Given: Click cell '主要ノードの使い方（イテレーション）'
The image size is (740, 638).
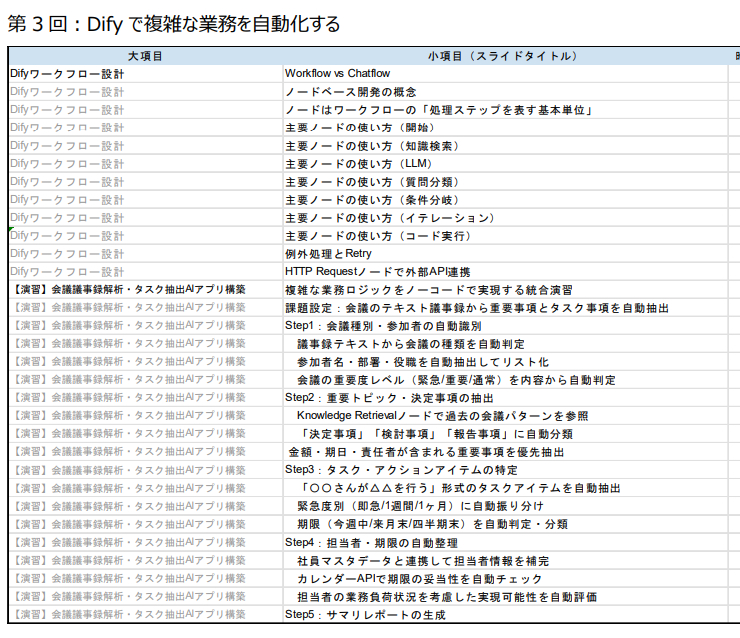Looking at the screenshot, I should (x=390, y=218).
